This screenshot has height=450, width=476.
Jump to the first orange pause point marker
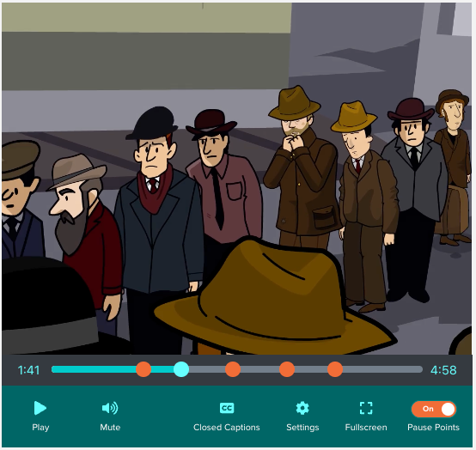click(x=143, y=369)
